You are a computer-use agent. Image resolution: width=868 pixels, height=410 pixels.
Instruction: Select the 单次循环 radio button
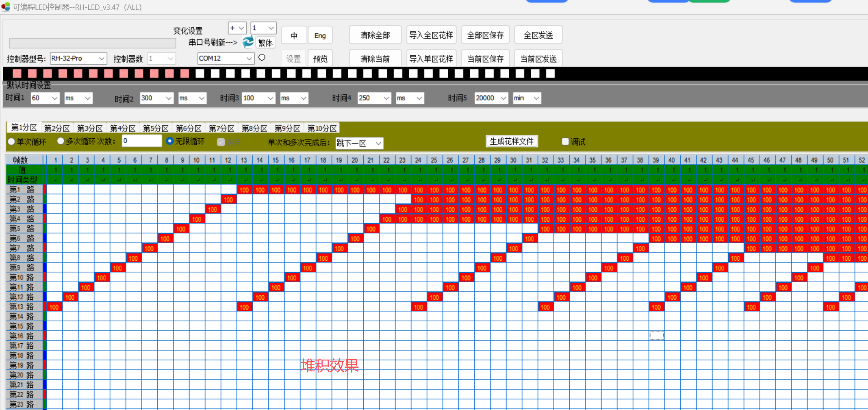pos(11,141)
